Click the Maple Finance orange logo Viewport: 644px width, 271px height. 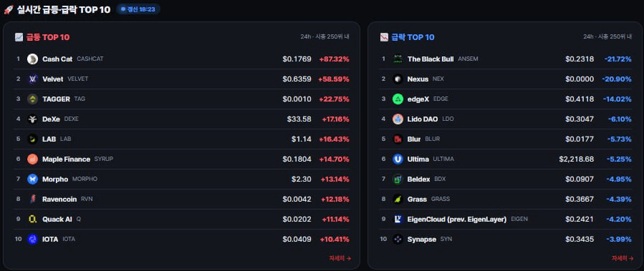32,159
